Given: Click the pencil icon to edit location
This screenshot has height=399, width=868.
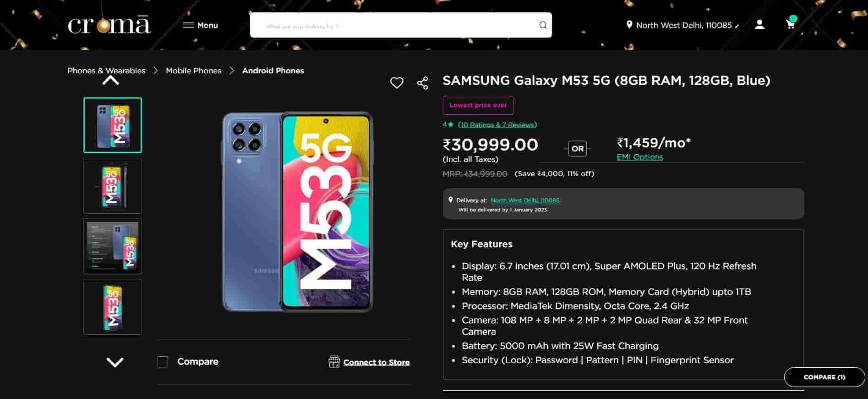Looking at the screenshot, I should (737, 26).
